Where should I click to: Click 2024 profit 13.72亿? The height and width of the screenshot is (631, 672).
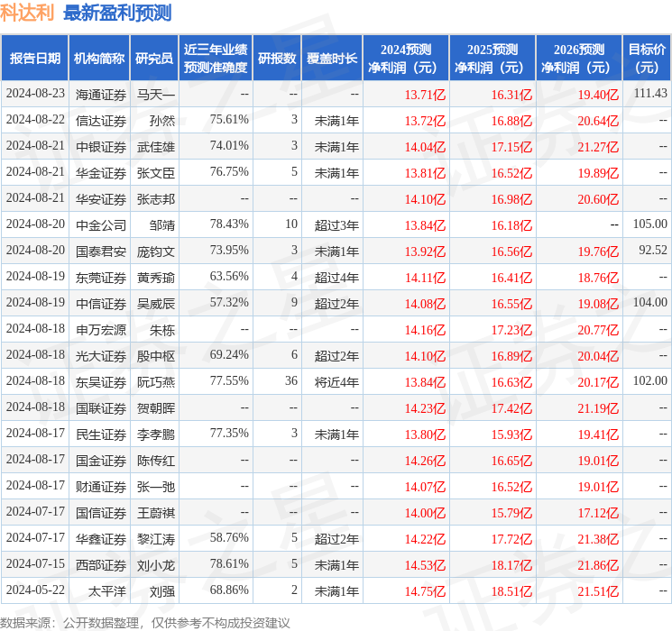pyautogui.click(x=425, y=121)
